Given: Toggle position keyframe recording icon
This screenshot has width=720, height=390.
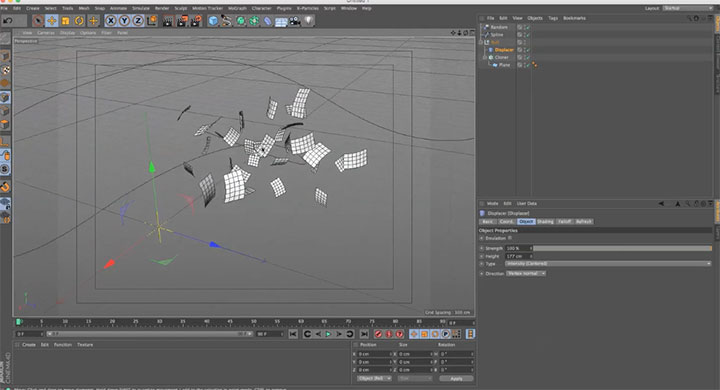Looking at the screenshot, I should pyautogui.click(x=414, y=334).
